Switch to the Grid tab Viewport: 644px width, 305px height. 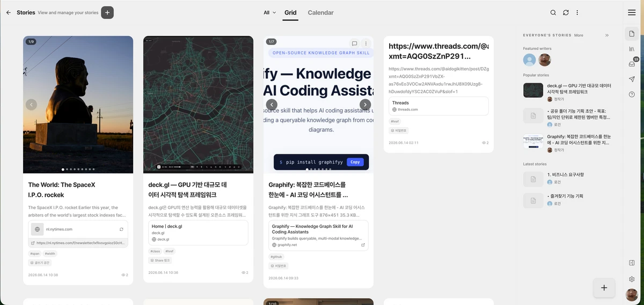[290, 12]
